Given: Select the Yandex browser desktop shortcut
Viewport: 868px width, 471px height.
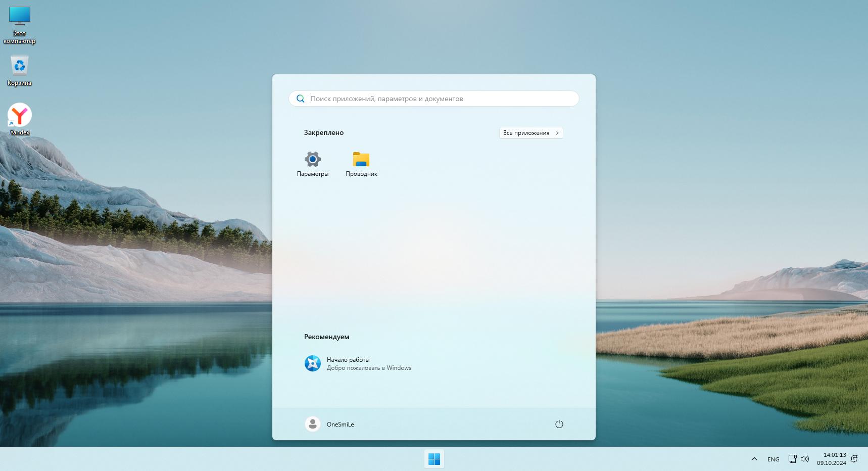Looking at the screenshot, I should tap(20, 119).
